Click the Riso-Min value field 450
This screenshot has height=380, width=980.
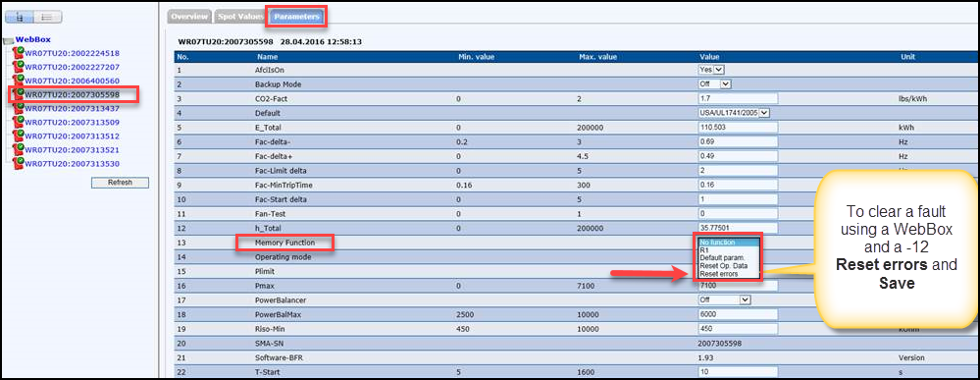coord(738,329)
